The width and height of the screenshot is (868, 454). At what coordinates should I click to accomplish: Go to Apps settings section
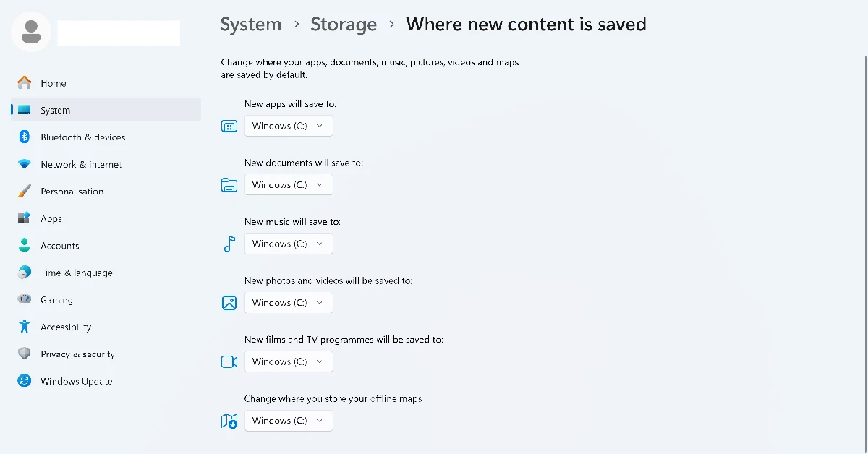point(51,219)
